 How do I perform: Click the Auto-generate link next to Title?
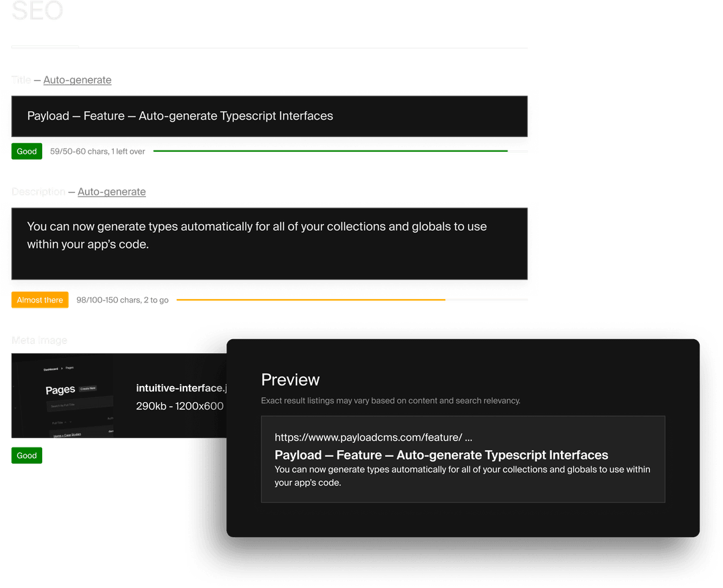coord(77,80)
